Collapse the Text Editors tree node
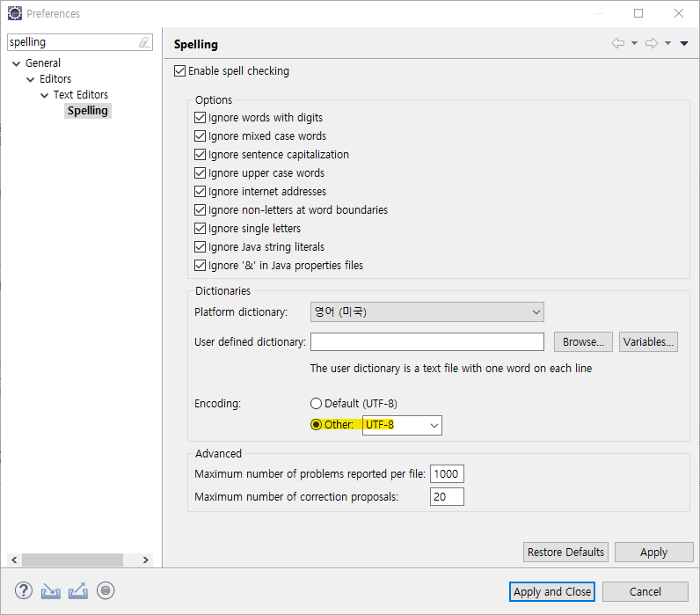 (44, 95)
